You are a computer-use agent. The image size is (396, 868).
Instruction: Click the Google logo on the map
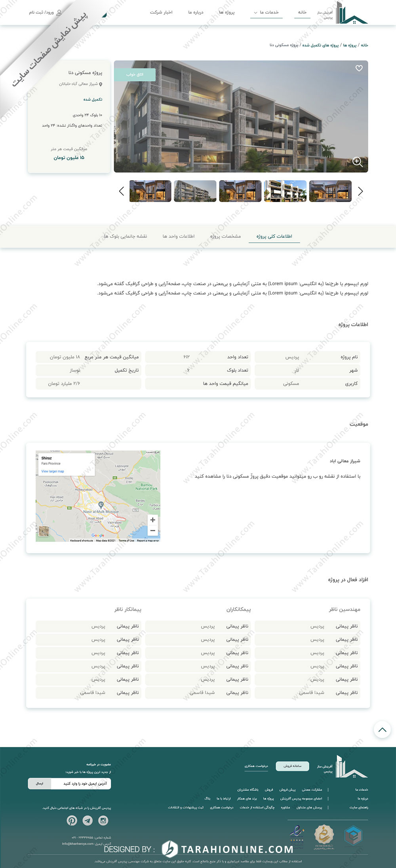pyautogui.click(x=98, y=536)
